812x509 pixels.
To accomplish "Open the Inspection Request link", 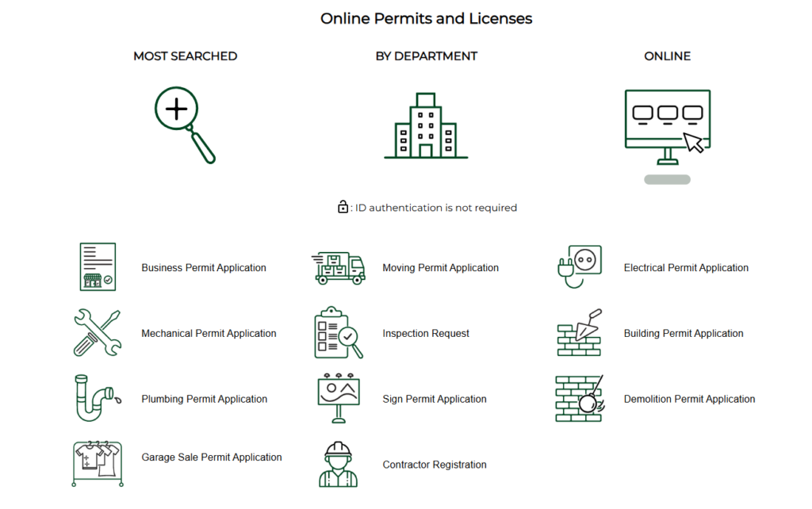I will [x=426, y=334].
